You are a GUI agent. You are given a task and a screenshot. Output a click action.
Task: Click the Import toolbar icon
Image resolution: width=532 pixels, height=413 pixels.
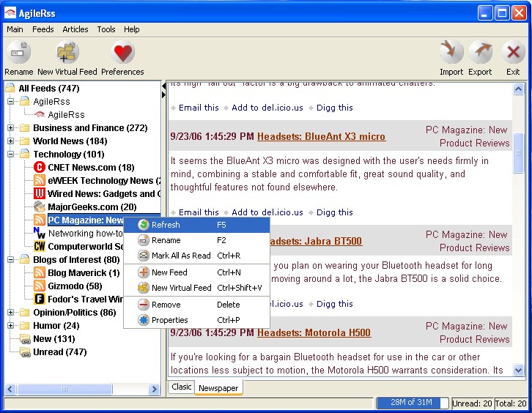451,53
